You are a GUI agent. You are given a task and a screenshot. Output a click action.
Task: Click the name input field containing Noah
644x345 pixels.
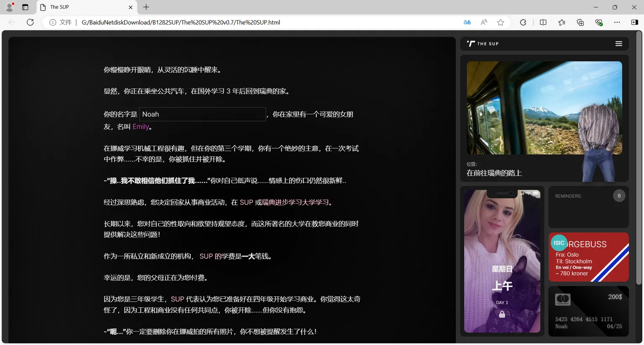click(x=202, y=114)
